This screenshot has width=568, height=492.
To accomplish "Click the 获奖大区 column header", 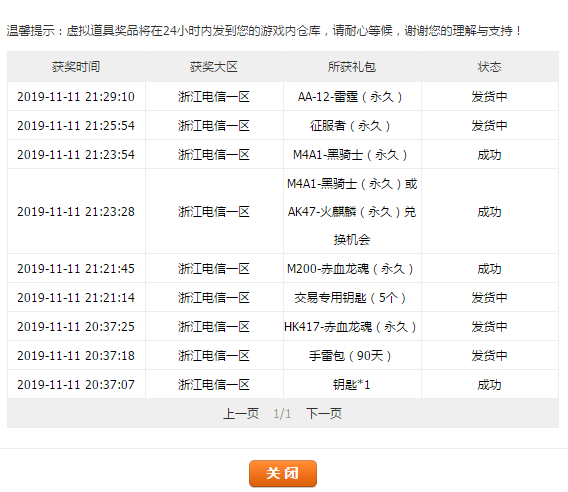I will 214,67.
